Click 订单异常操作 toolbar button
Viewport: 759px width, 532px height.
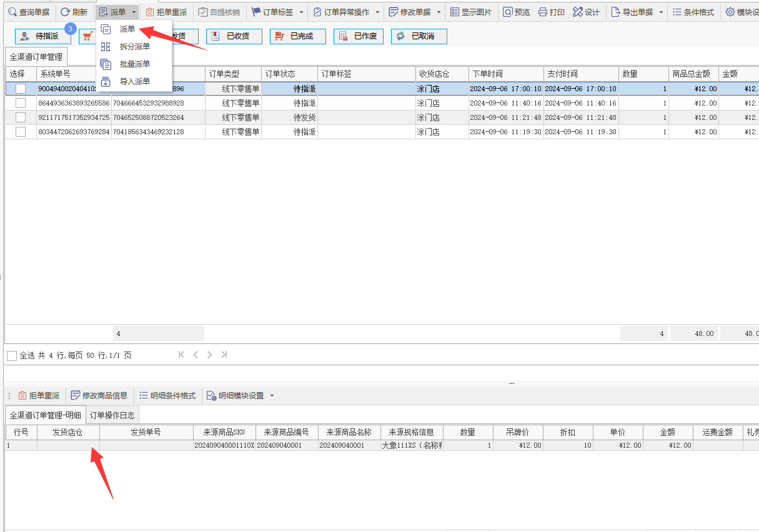pyautogui.click(x=341, y=12)
